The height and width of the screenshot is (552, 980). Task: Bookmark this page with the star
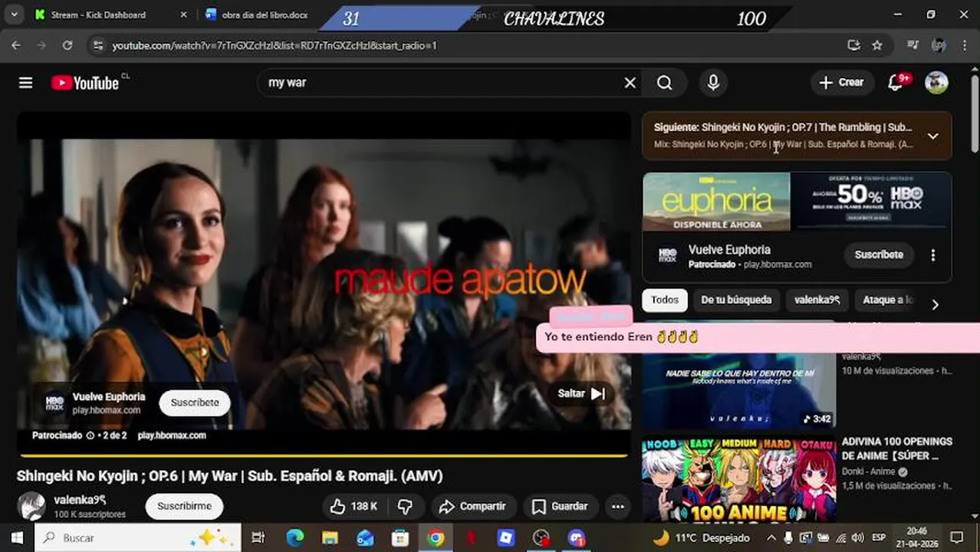(x=876, y=45)
